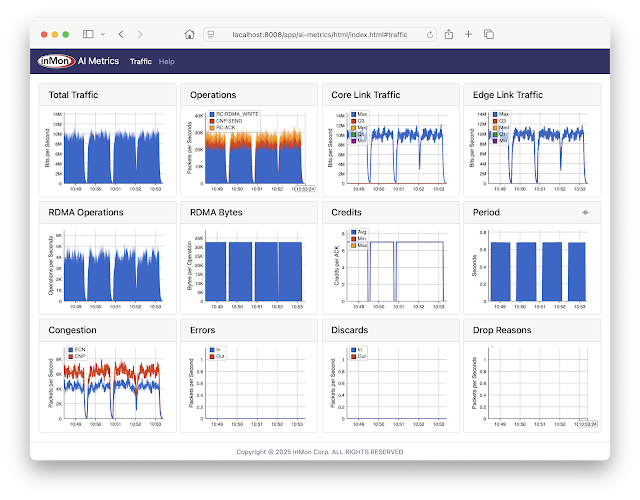Select the Traffic tab in the navbar
The width and height of the screenshot is (640, 500).
click(141, 61)
